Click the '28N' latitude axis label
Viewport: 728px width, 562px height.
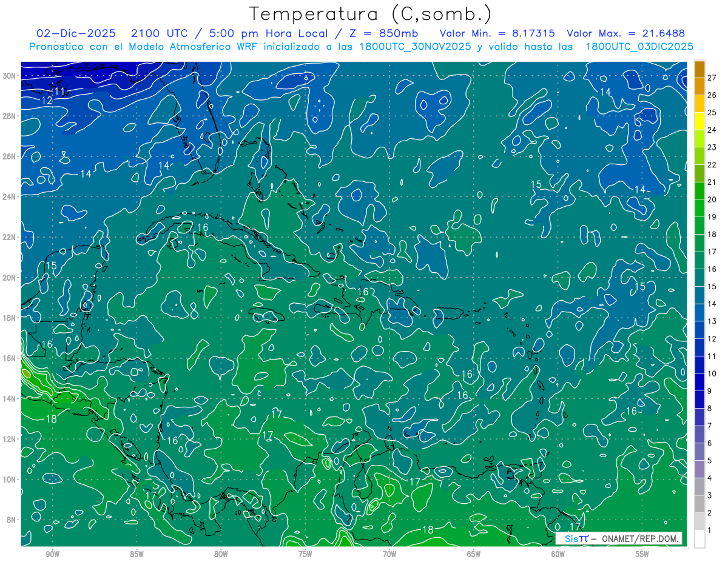coord(10,116)
